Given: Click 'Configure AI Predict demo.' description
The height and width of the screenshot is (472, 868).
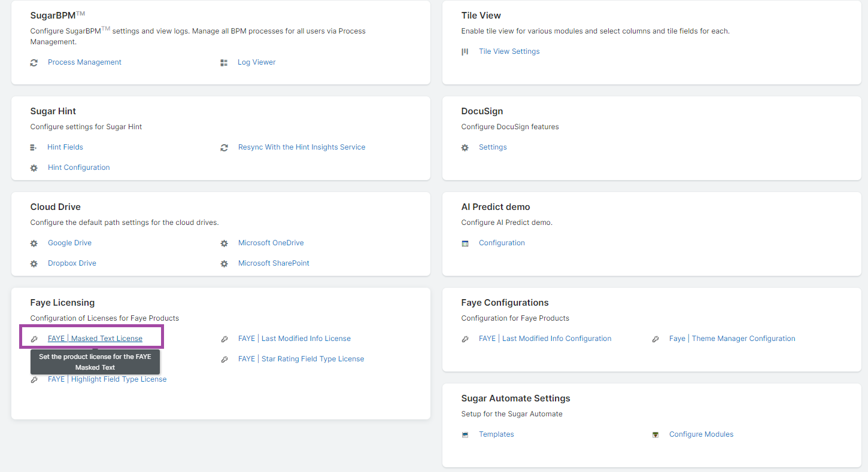Looking at the screenshot, I should 507,223.
